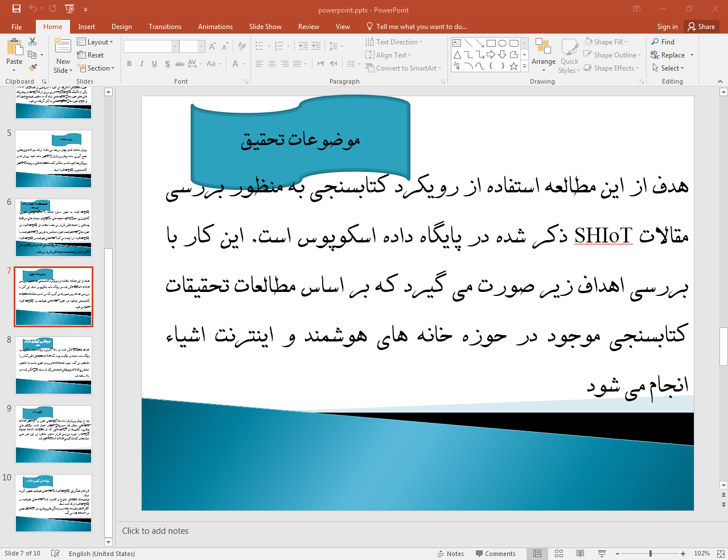
Task: Select slide 8 thumbnail
Action: [54, 365]
